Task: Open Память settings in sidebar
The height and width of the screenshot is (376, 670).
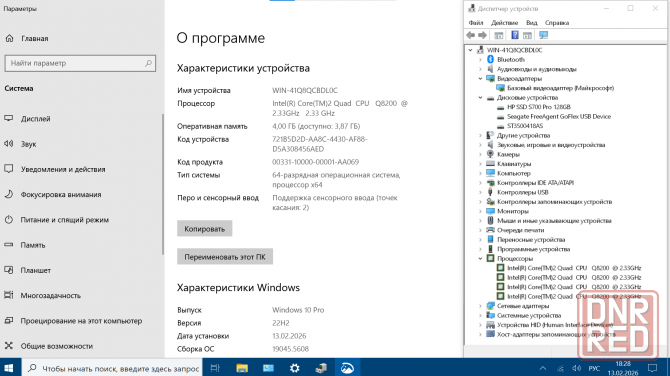Action: pyautogui.click(x=32, y=245)
